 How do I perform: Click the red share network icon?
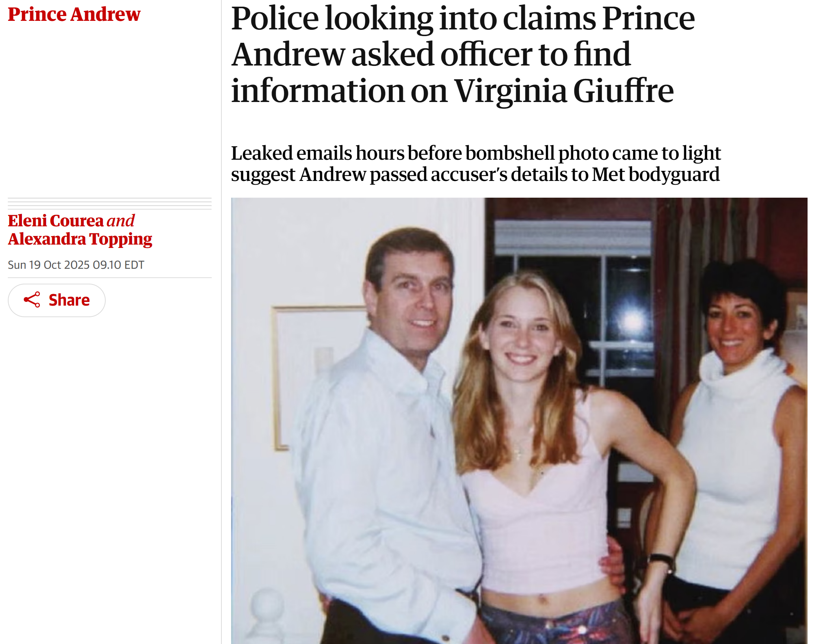tap(32, 300)
